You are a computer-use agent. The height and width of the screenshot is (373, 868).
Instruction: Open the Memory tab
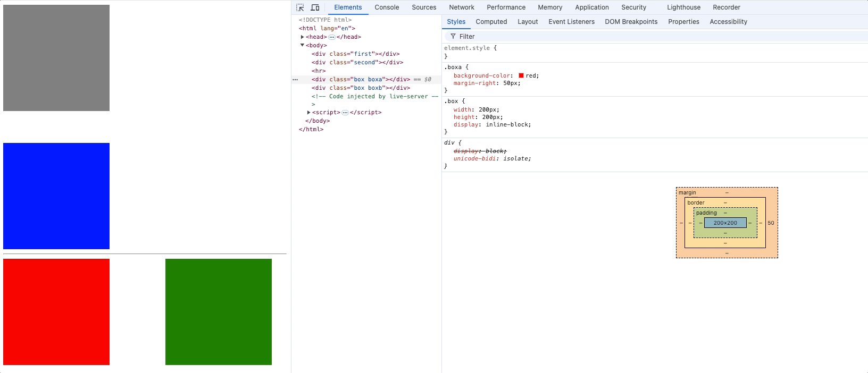550,7
